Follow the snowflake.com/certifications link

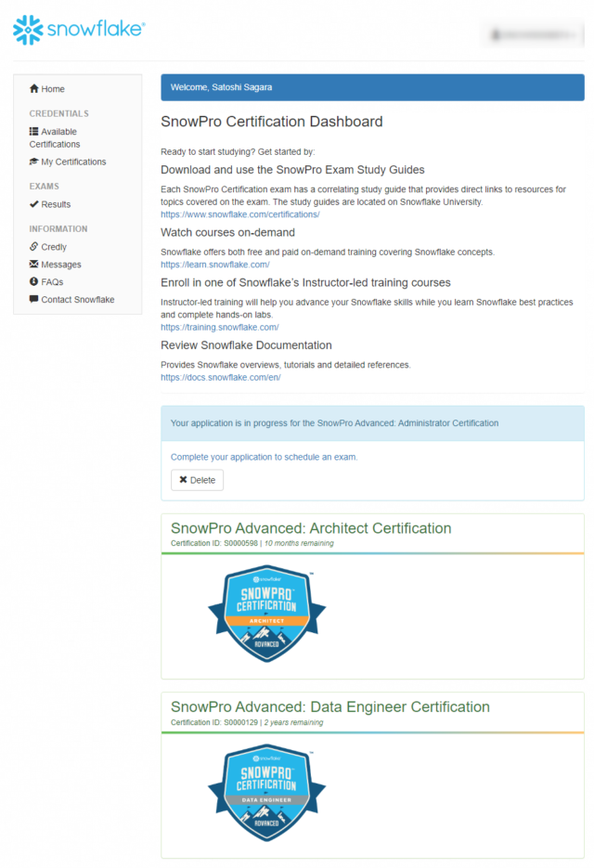click(240, 214)
